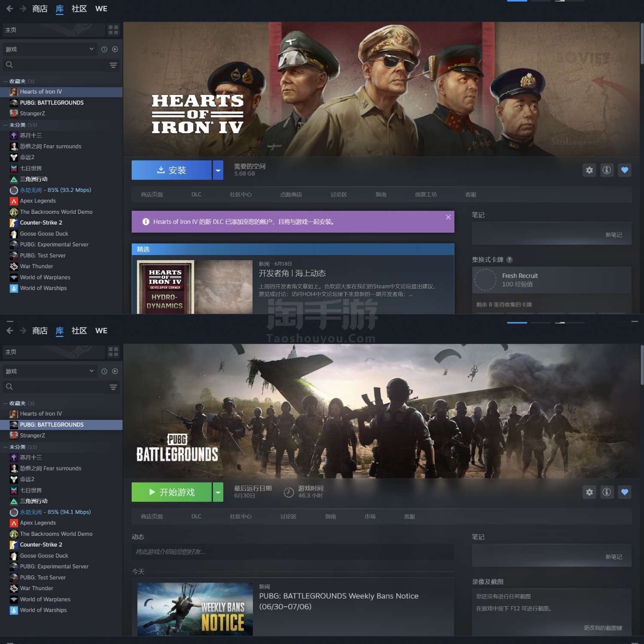
Task: Open grid collections view icon in top window
Action: tap(113, 30)
